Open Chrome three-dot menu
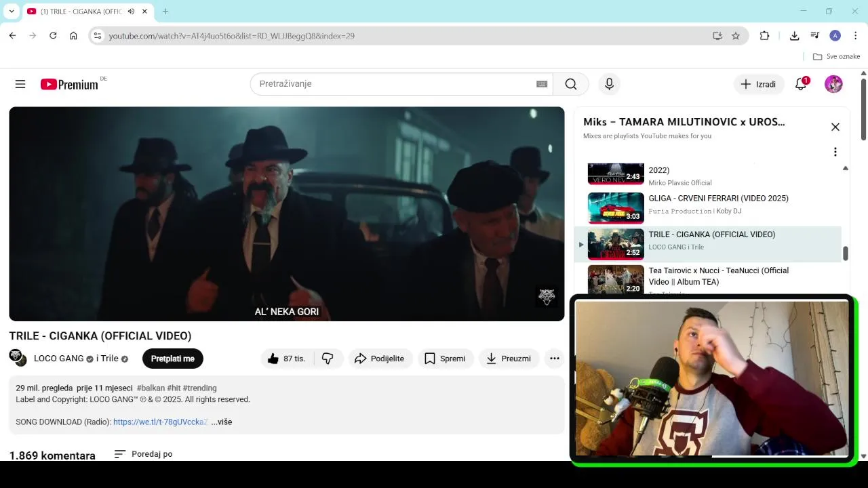The image size is (868, 488). point(856,36)
